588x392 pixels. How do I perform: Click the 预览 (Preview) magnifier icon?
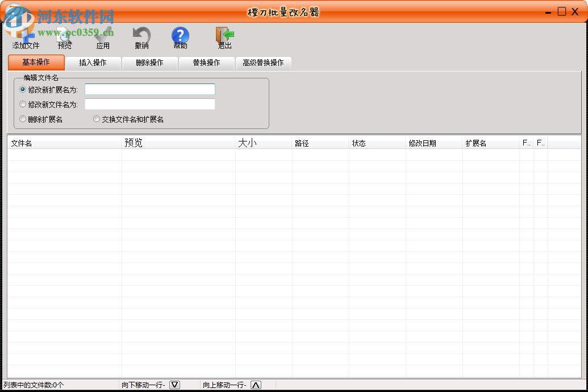coord(64,34)
